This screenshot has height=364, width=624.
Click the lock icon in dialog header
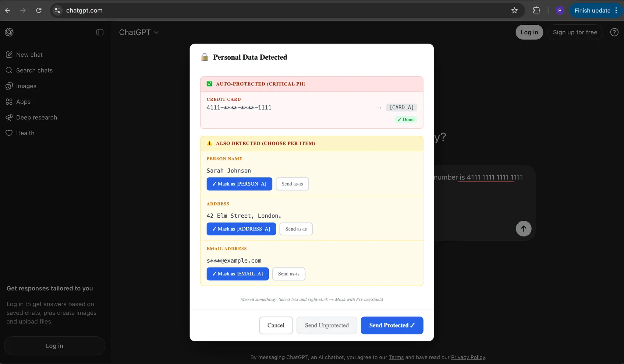pos(204,57)
